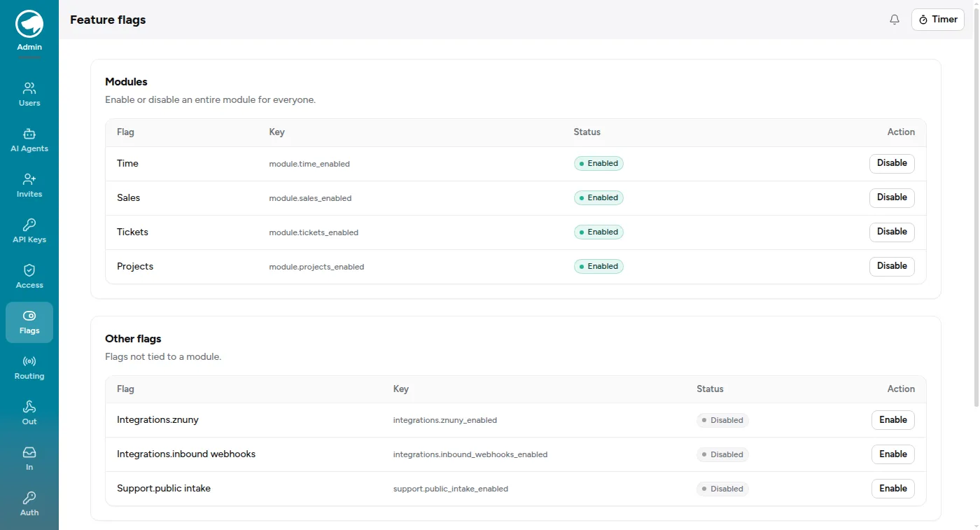Click the app logo above Admin

pyautogui.click(x=29, y=24)
